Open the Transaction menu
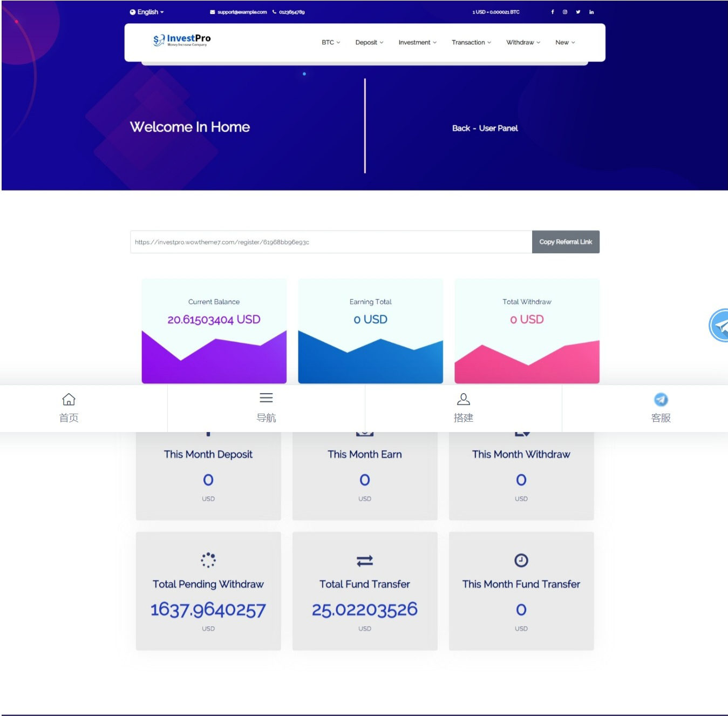 471,43
